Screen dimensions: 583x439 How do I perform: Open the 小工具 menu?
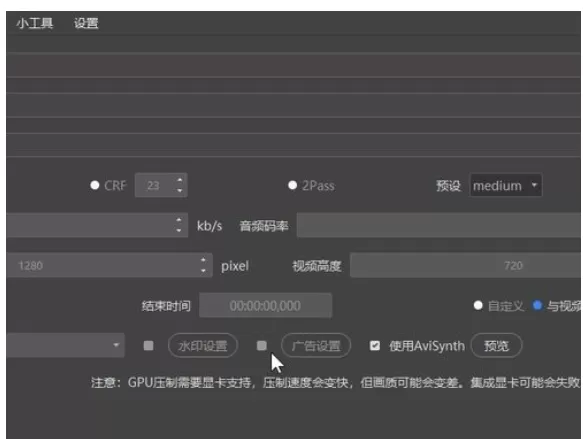click(x=35, y=23)
